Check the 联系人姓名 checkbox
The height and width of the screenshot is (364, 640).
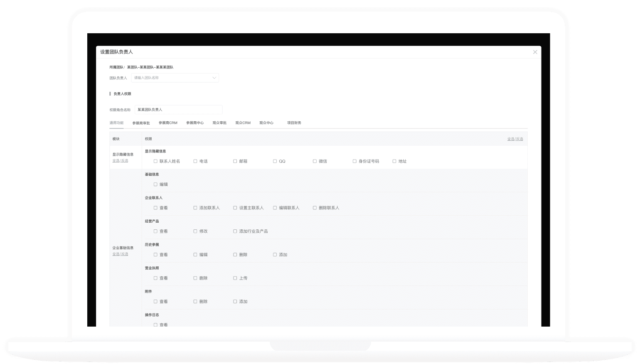pyautogui.click(x=155, y=161)
